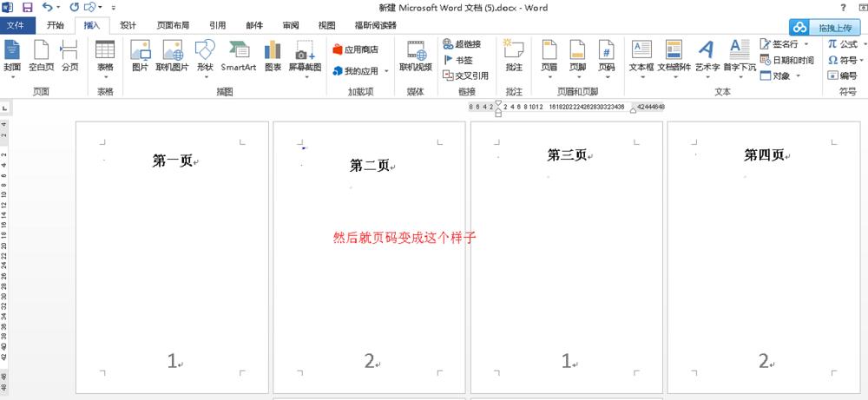Add a drop cap with 首字下沉
868x400 pixels.
[x=740, y=59]
